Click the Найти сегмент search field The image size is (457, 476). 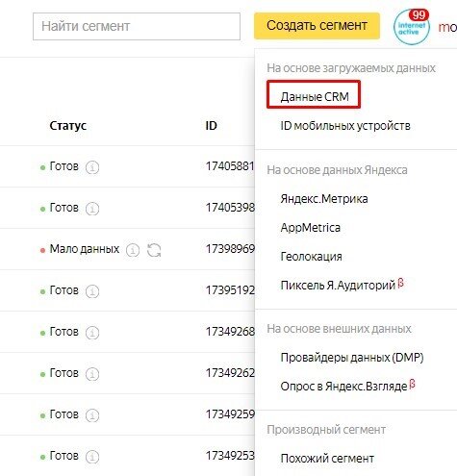[137, 26]
